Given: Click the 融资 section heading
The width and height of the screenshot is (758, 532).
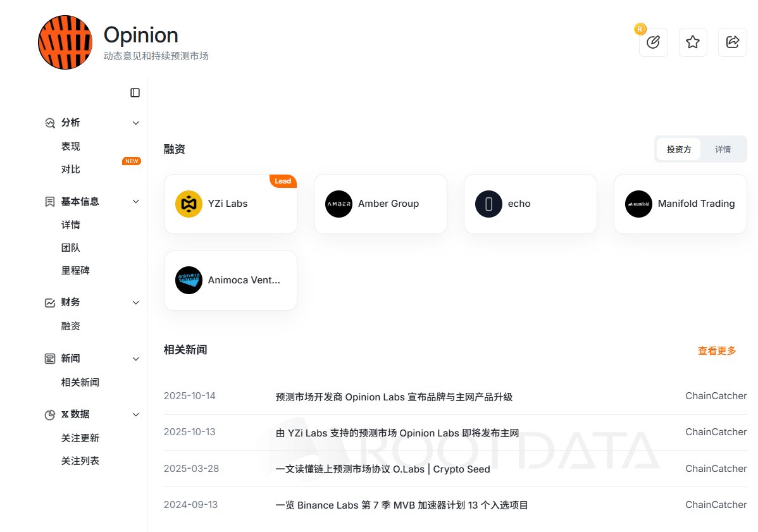Looking at the screenshot, I should 174,149.
